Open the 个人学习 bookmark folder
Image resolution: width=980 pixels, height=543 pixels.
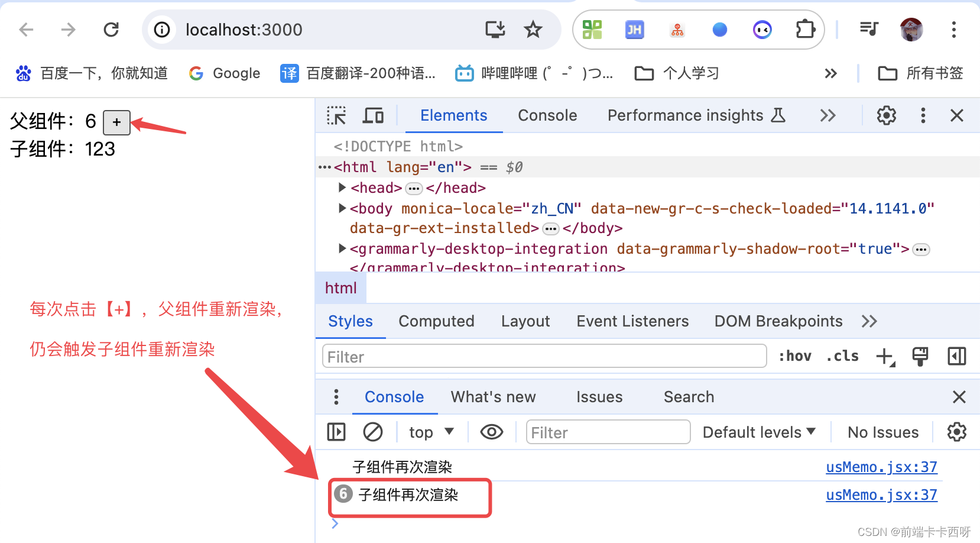pos(677,73)
